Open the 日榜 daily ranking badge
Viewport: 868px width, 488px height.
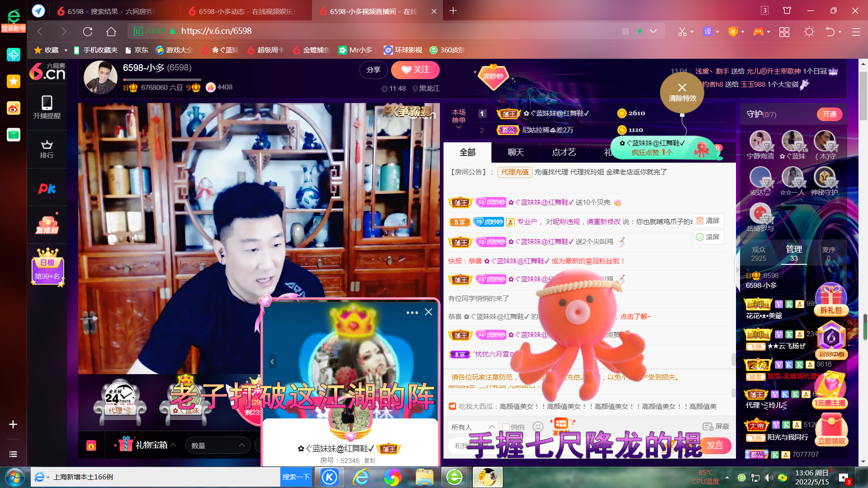coord(47,267)
